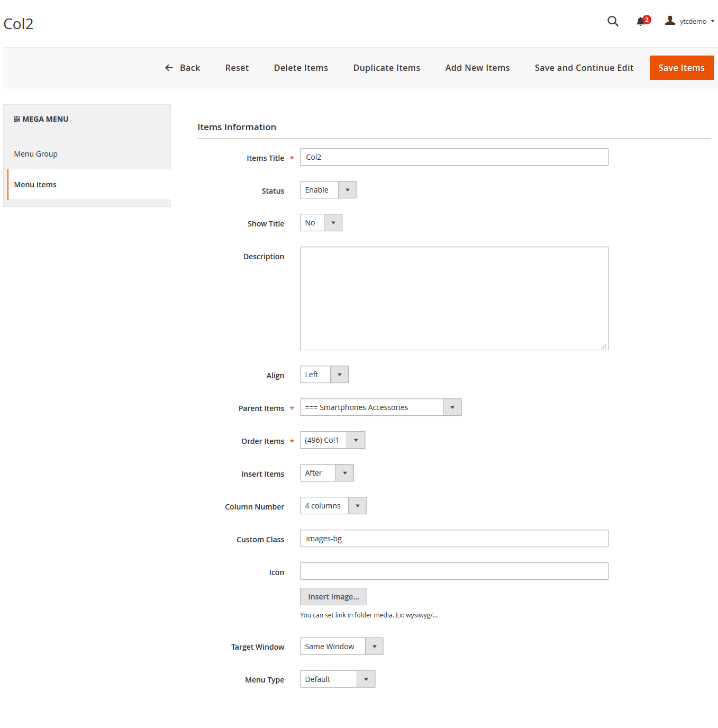Click the MEGA MENU panel header
The image size is (718, 728).
tap(87, 119)
